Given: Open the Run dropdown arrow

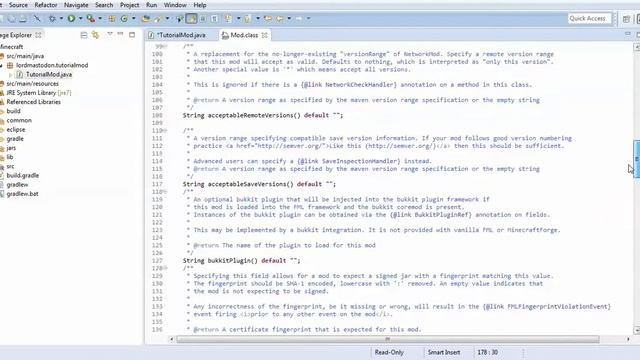Looking at the screenshot, I should [x=80, y=18].
